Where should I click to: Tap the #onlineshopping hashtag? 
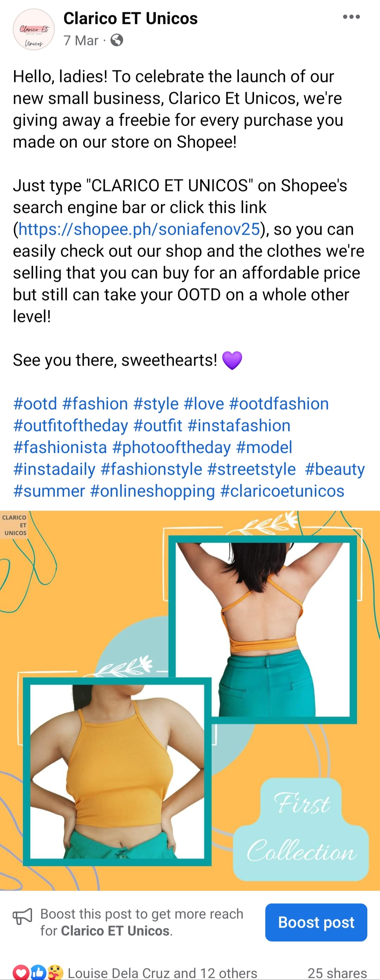153,491
